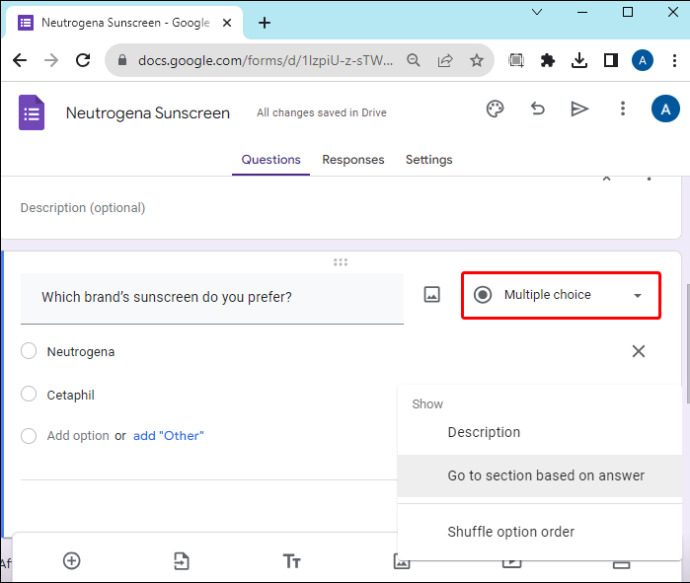Click the Add question plus icon
Screen dimensions: 690x583
72,561
